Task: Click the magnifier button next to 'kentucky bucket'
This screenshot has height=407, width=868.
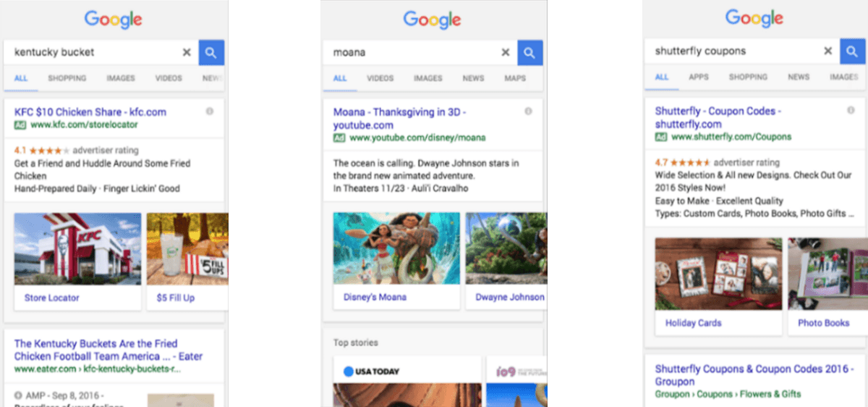Action: coord(211,52)
